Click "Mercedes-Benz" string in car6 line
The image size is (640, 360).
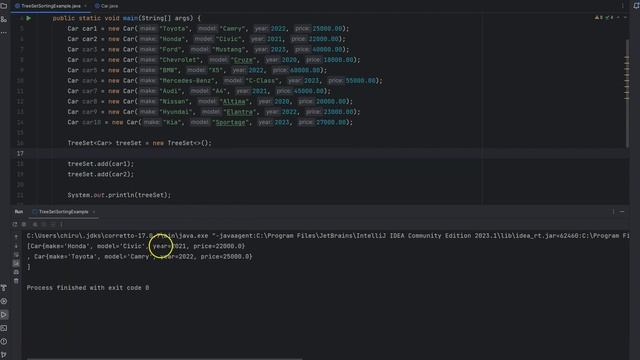[187, 81]
